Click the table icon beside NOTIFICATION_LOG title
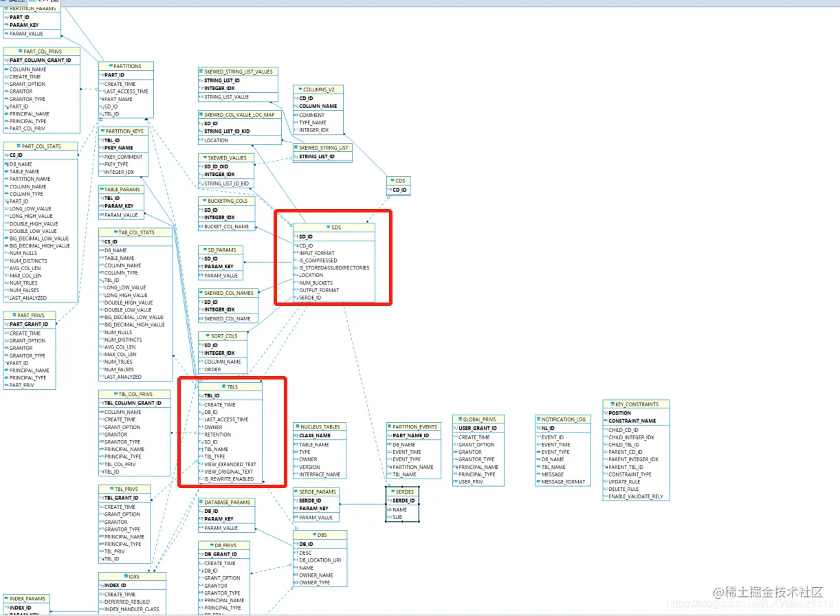This screenshot has height=616, width=840. point(538,419)
